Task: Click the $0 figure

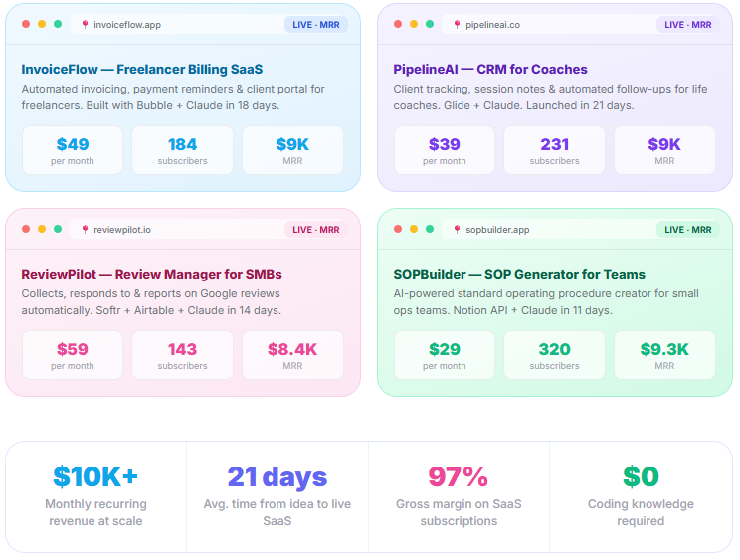Action: 641,476
